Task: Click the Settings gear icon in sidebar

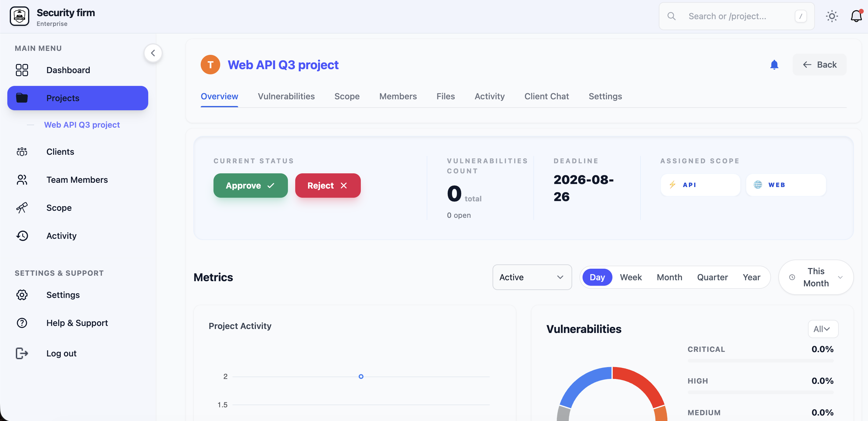Action: [22, 295]
